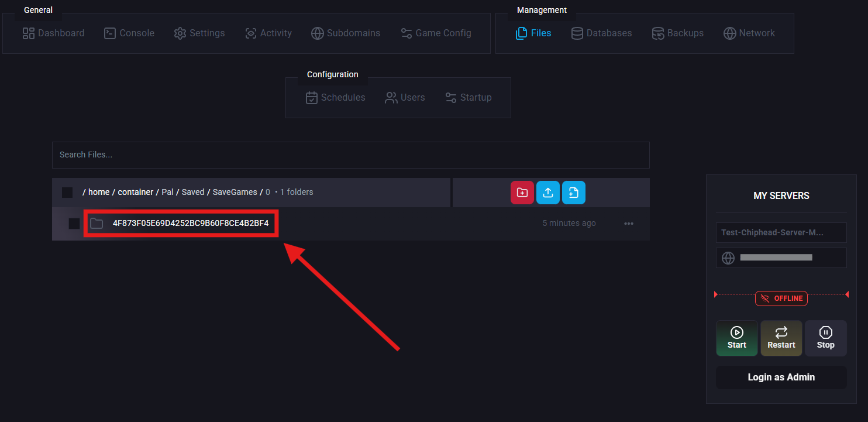The image size is (868, 422).
Task: Click the new file icon button
Action: pyautogui.click(x=574, y=193)
